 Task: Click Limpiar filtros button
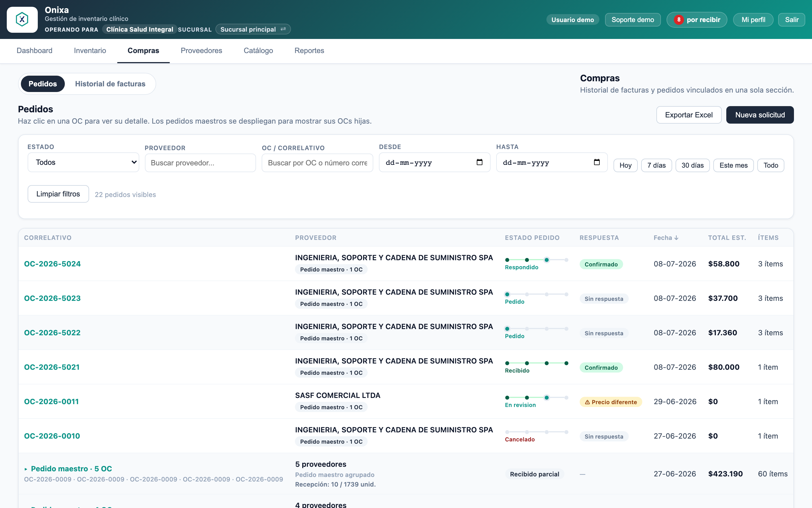click(58, 194)
